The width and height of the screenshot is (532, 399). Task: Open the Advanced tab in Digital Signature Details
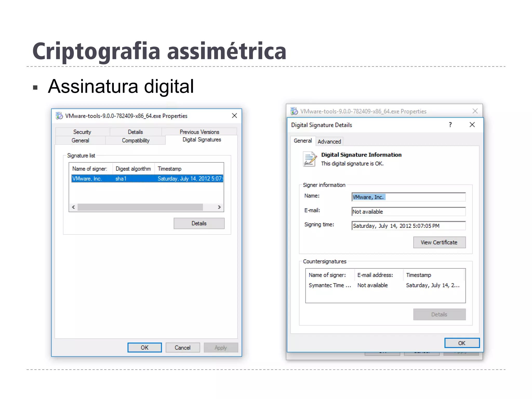click(x=329, y=142)
